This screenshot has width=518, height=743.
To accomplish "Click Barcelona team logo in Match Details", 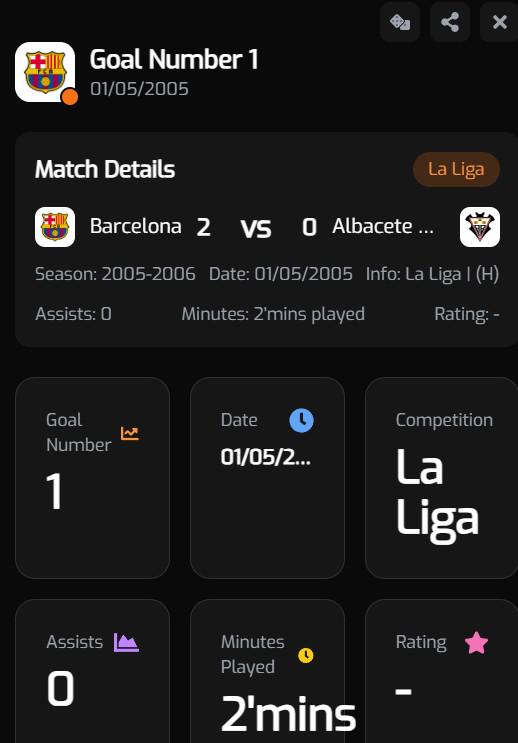I will 55,227.
